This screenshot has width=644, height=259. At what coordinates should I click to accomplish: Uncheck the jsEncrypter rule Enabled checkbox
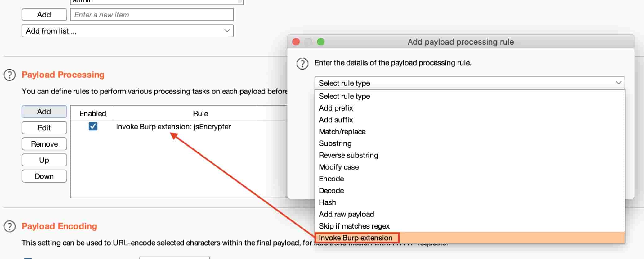click(93, 126)
